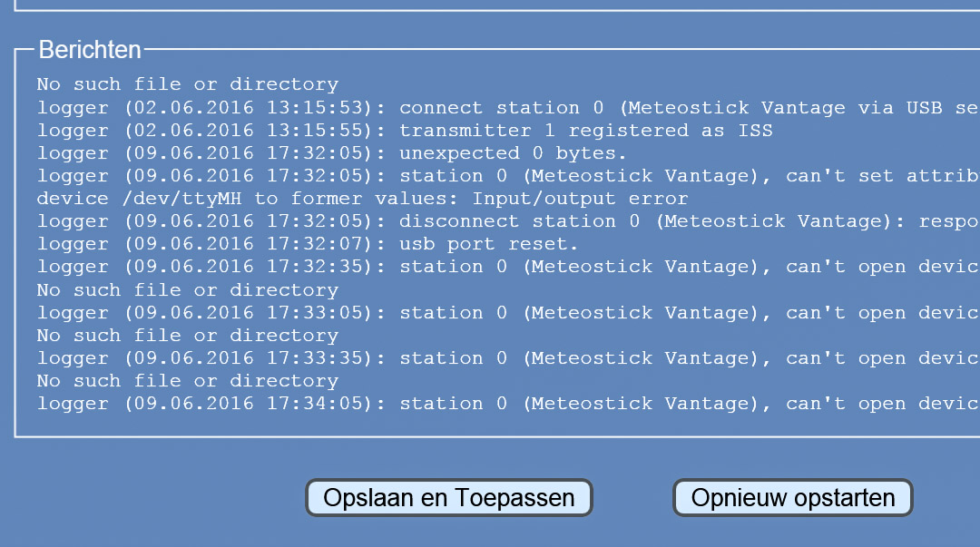Image resolution: width=980 pixels, height=547 pixels.
Task: Click the Opslaan en Toepassen button
Action: click(x=448, y=498)
